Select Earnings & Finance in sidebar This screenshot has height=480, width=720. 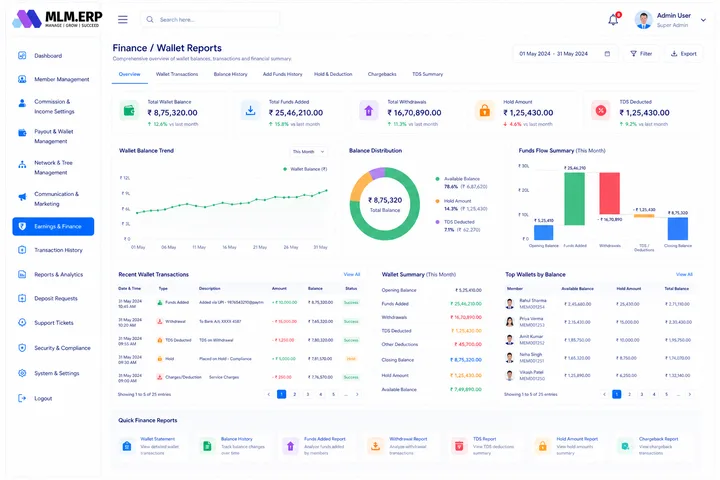[53, 226]
